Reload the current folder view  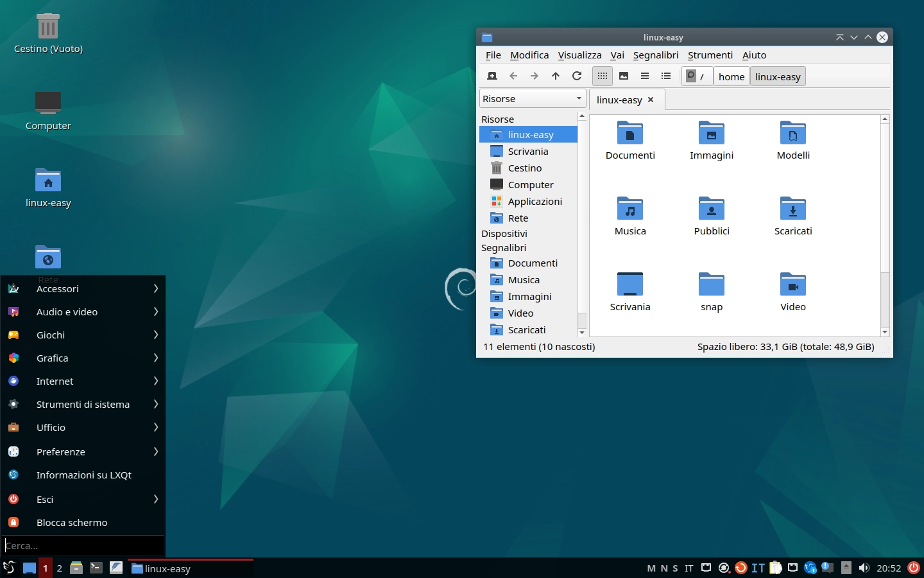point(577,76)
